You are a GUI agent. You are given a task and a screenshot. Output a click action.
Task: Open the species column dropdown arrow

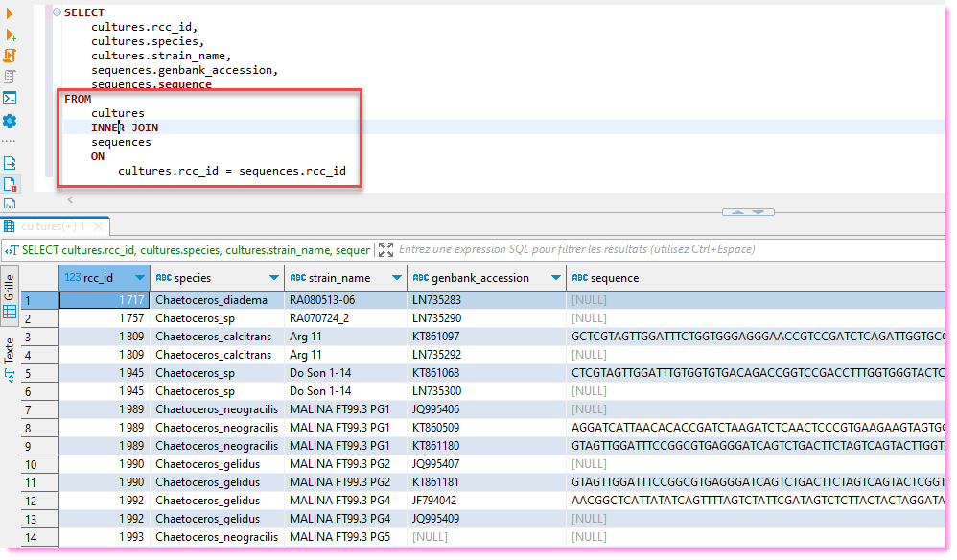tap(272, 278)
